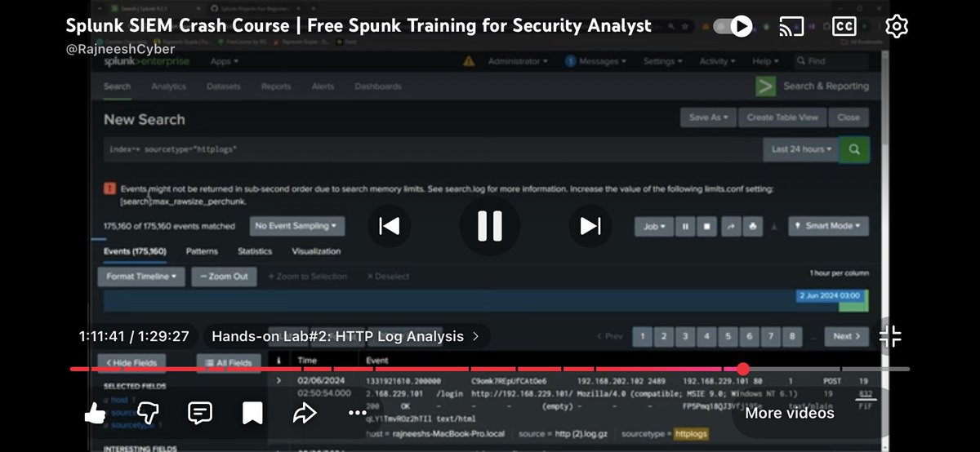Viewport: 980px width, 452px height.
Task: Open the YouTube settings gear
Action: (x=897, y=26)
